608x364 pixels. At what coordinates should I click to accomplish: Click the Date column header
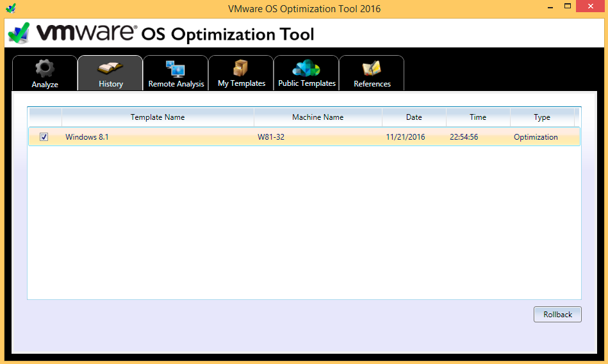[x=414, y=117]
